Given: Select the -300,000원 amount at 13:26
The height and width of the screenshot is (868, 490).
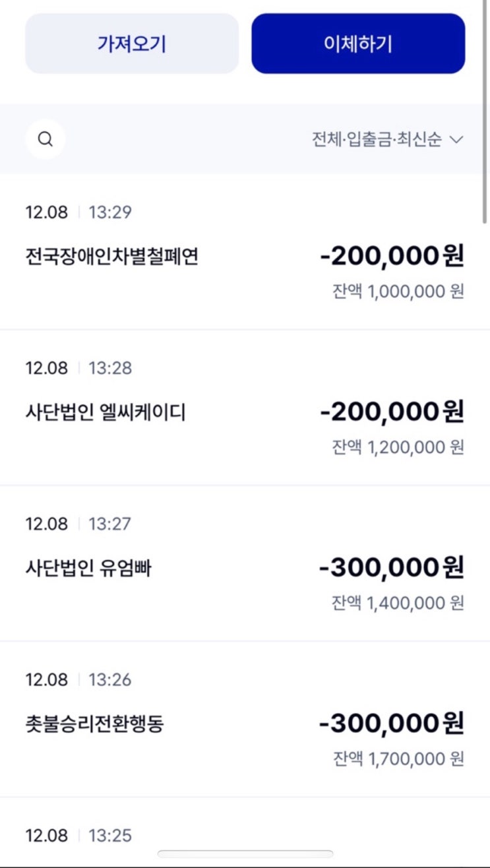Looking at the screenshot, I should pyautogui.click(x=392, y=723).
